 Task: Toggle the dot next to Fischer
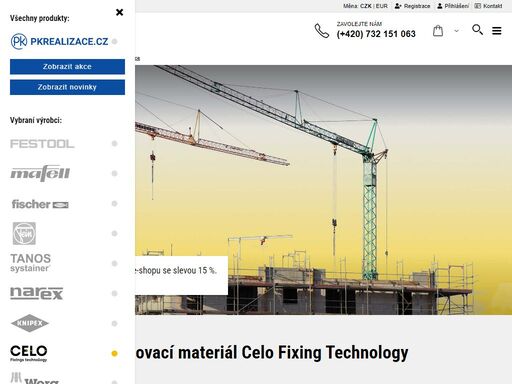(x=114, y=204)
